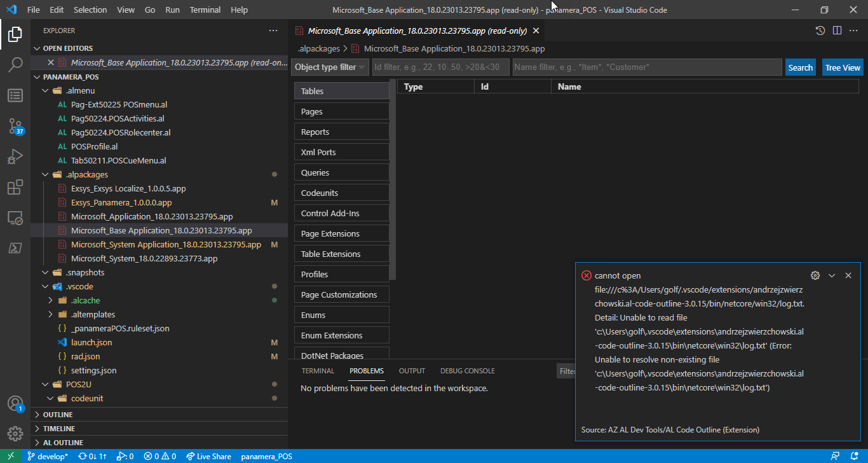Click the Name filter input field
Viewport: 868px width, 463px height.
(x=648, y=67)
